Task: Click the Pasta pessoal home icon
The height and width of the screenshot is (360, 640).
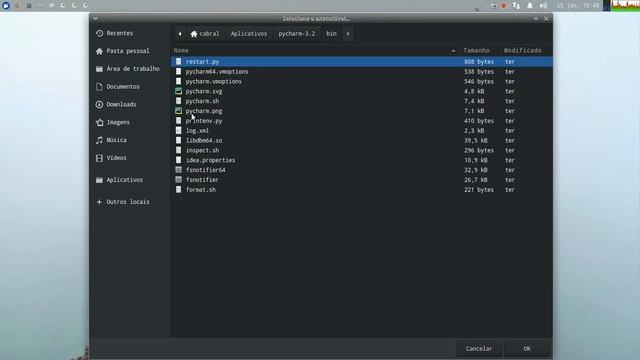Action: 99,51
